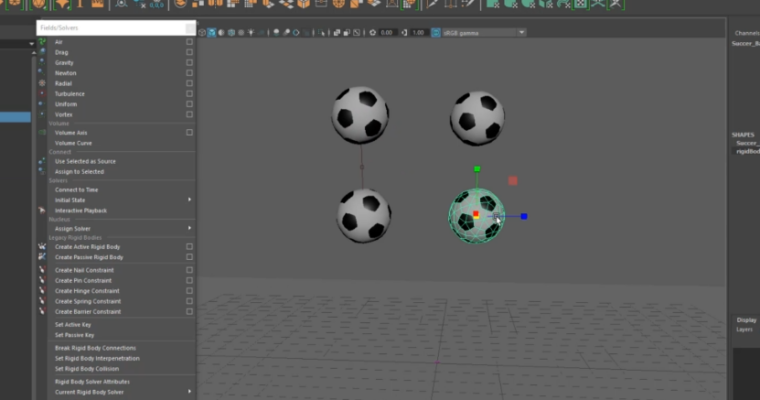Screen dimensions: 760x400
Task: Click the Radial field icon
Action: tap(42, 83)
